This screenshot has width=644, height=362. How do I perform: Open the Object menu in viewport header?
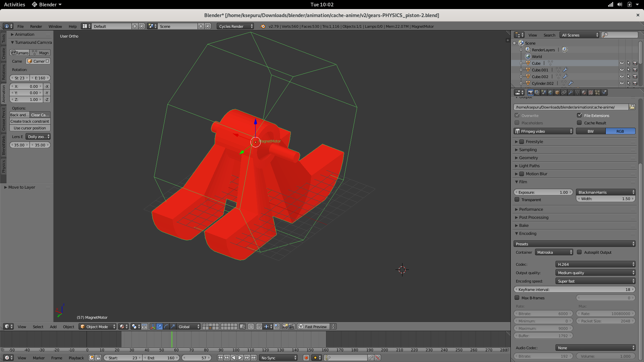pos(68,326)
